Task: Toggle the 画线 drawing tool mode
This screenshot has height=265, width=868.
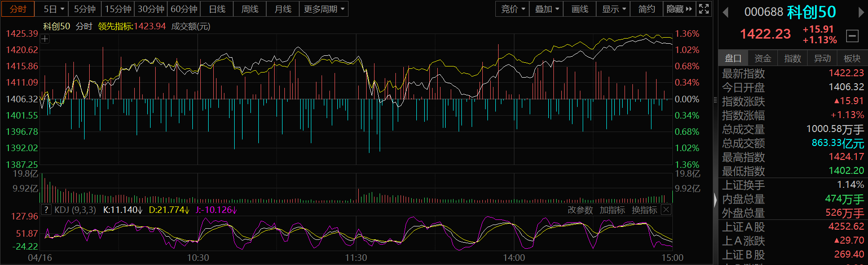Action: (579, 9)
